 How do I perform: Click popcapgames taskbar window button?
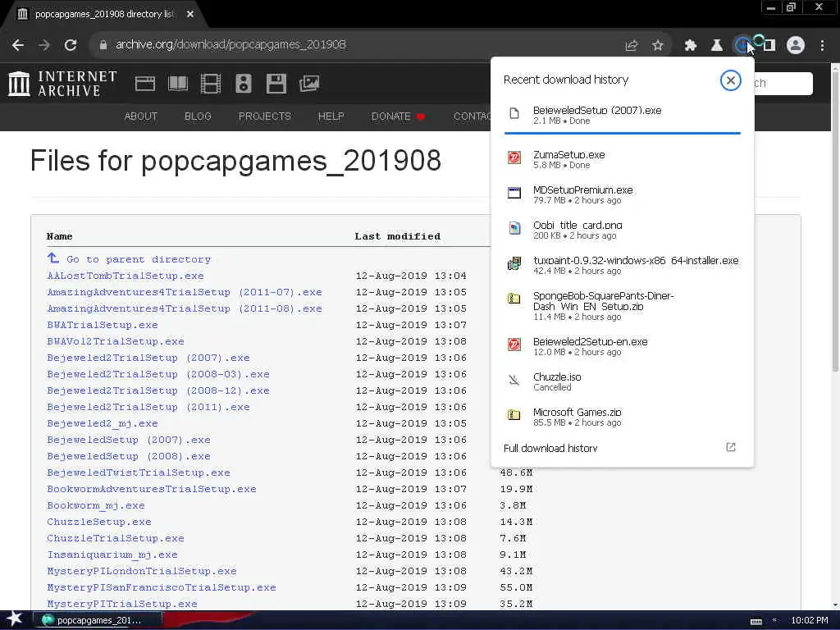click(97, 620)
